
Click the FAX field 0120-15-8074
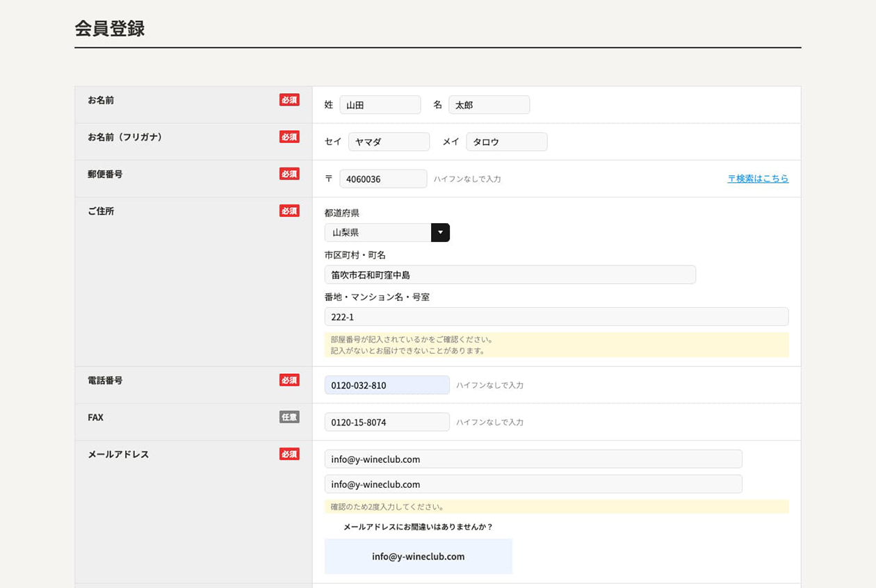(387, 422)
